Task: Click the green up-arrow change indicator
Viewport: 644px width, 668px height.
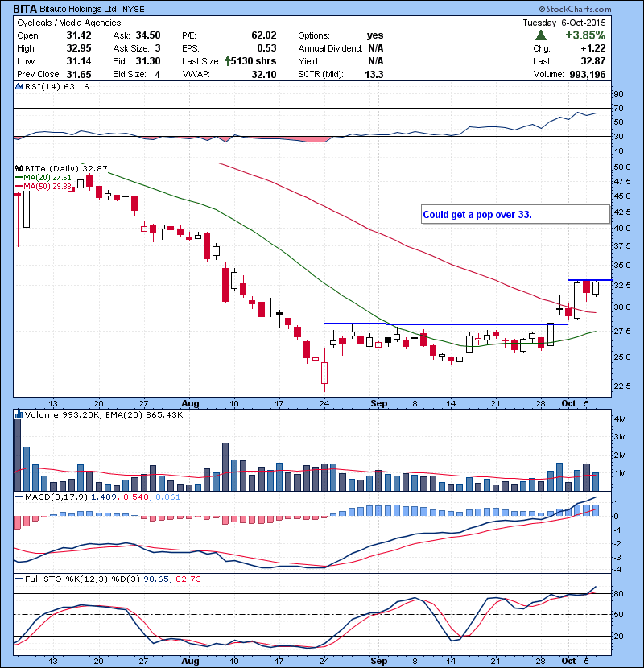Action: click(x=540, y=35)
